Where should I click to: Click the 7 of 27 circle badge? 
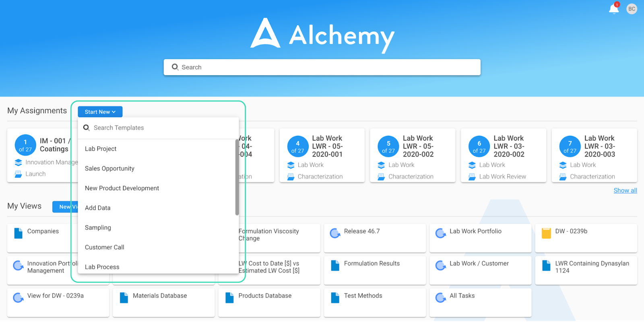[x=570, y=147]
